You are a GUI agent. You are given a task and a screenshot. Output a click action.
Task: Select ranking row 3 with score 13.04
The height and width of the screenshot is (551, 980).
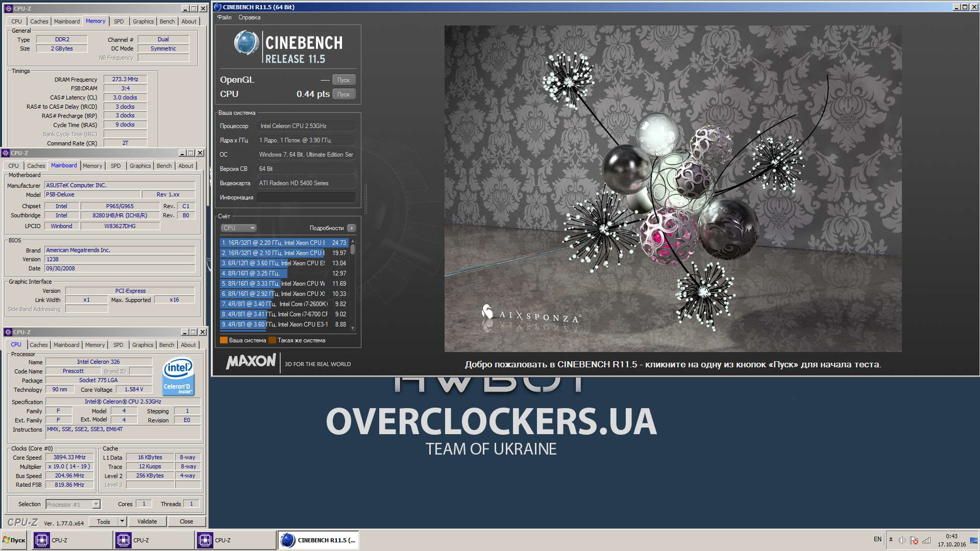point(284,263)
